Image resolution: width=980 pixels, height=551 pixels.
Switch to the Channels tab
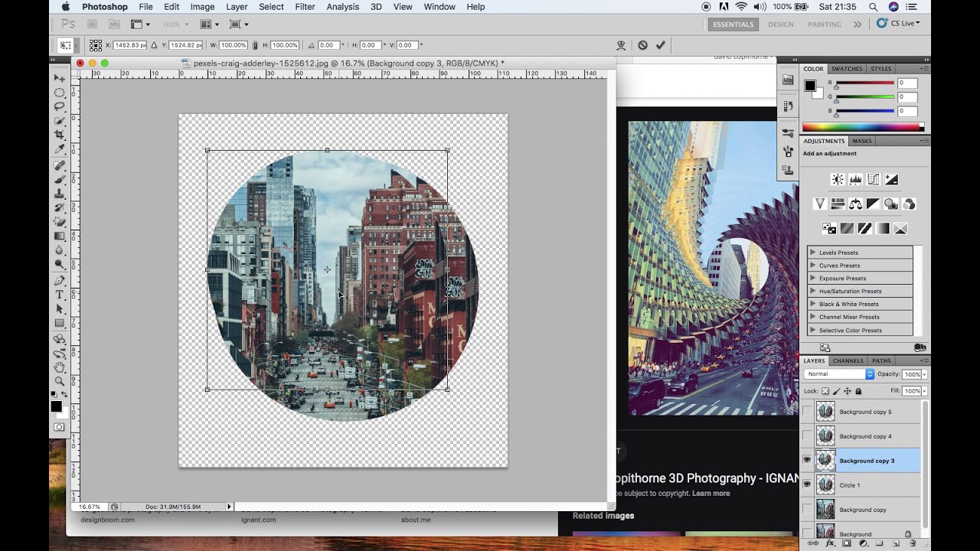tap(848, 360)
